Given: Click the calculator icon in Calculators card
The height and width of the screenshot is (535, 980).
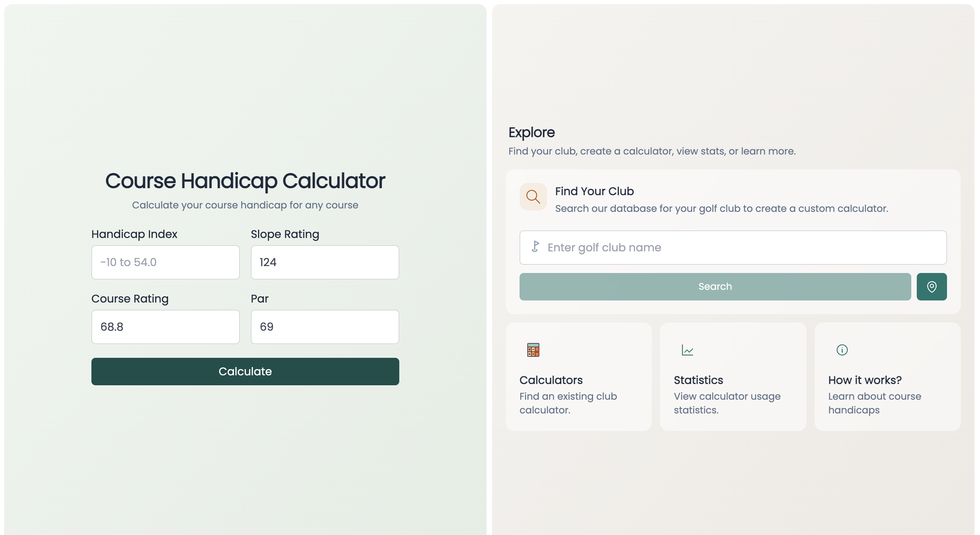Looking at the screenshot, I should pyautogui.click(x=533, y=350).
